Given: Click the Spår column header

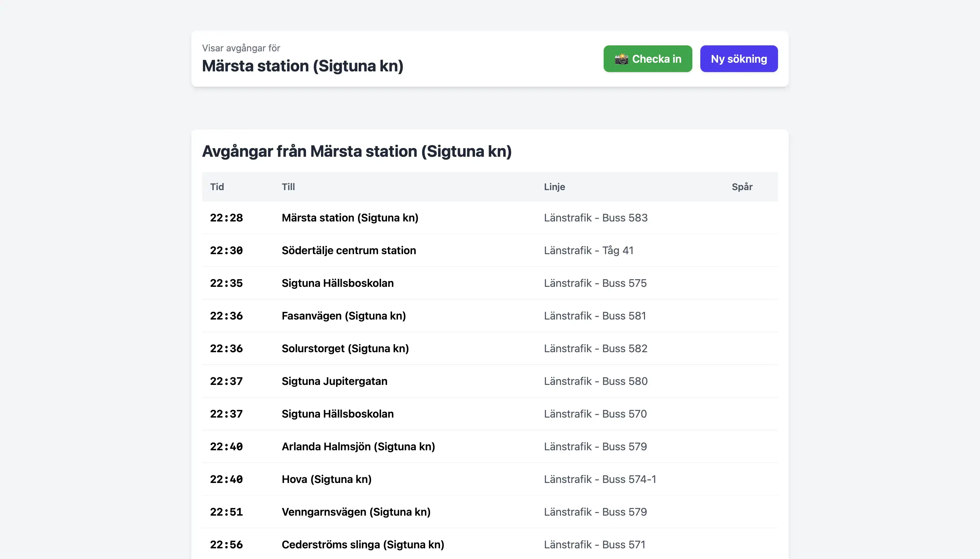Looking at the screenshot, I should coord(741,187).
